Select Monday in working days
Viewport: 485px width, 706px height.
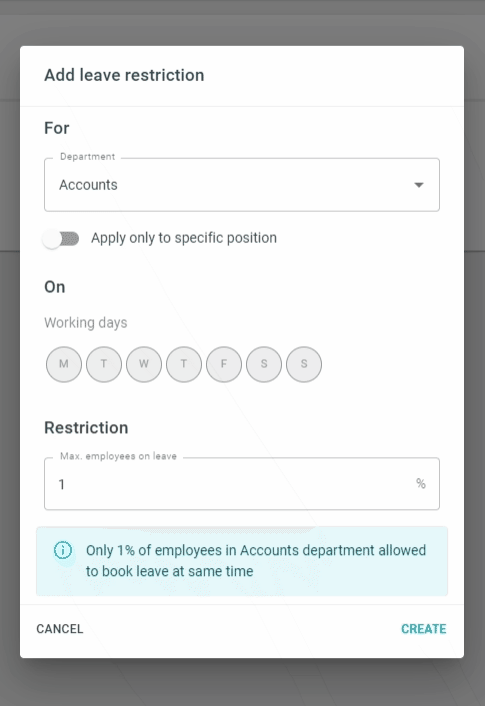(x=64, y=364)
